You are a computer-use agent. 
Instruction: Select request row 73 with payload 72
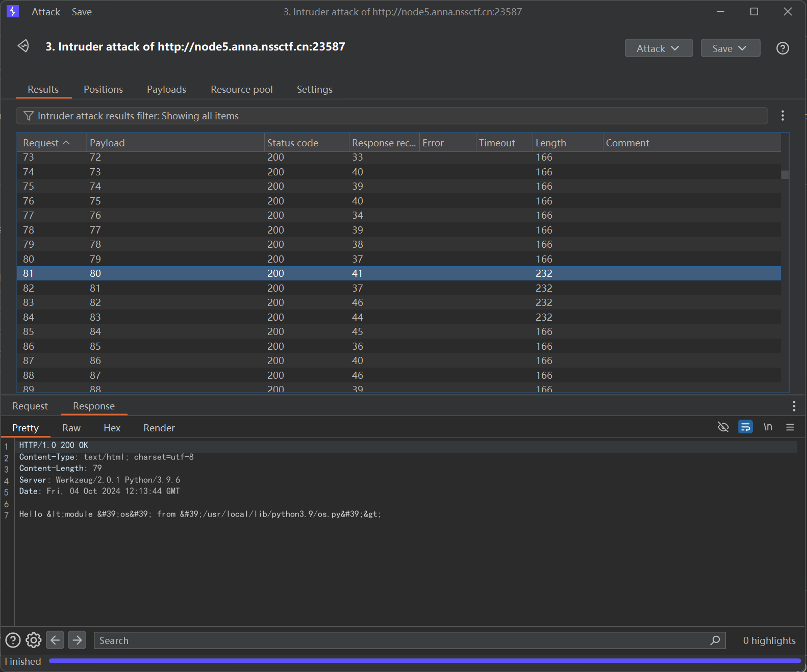point(398,158)
